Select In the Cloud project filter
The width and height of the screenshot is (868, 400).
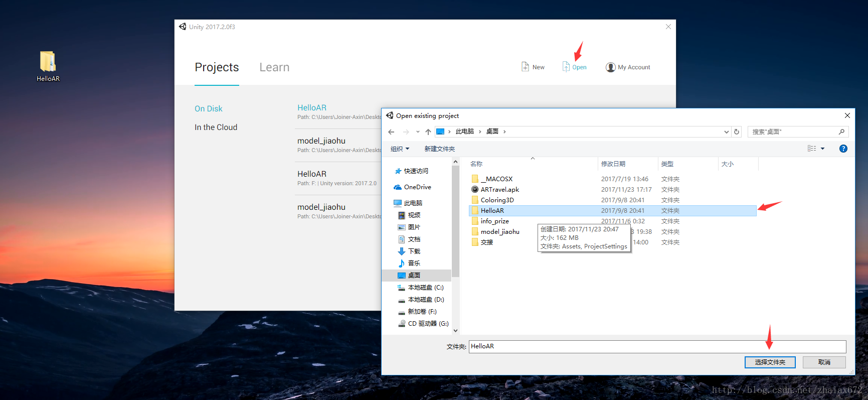(x=216, y=127)
